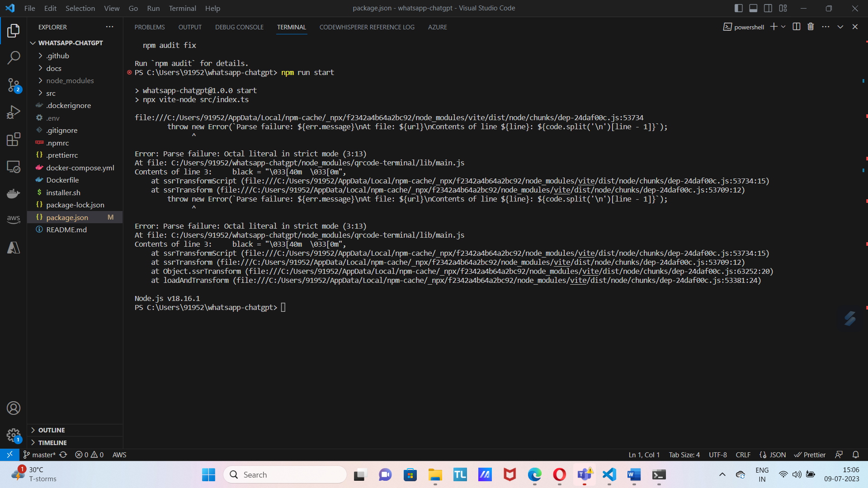The image size is (868, 488).
Task: Toggle the notifications bell in the status bar
Action: click(x=856, y=455)
